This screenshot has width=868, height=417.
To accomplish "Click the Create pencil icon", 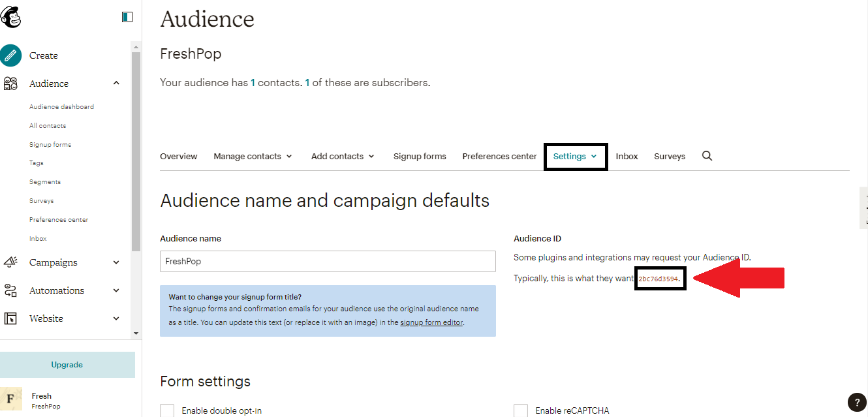I will pos(11,55).
